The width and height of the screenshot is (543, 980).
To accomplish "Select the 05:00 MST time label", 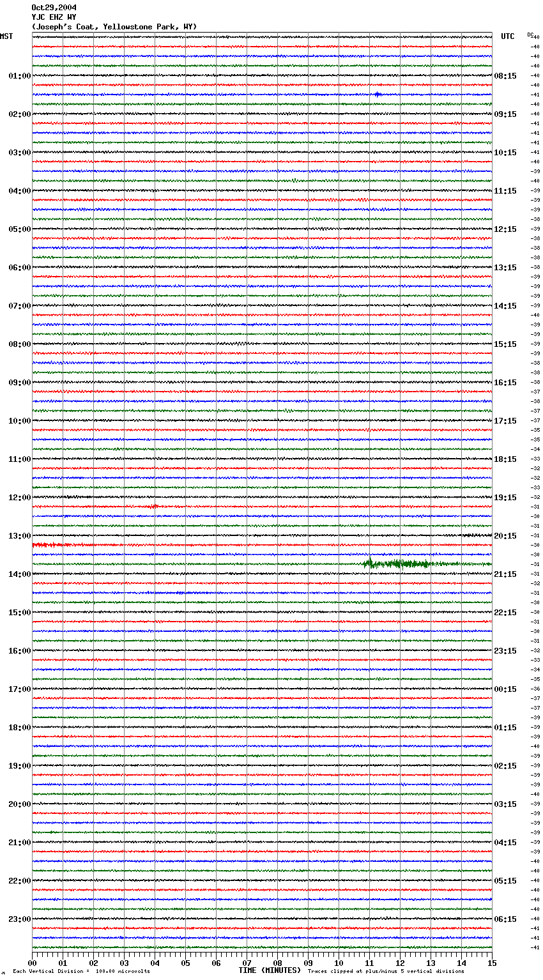I will pos(20,229).
